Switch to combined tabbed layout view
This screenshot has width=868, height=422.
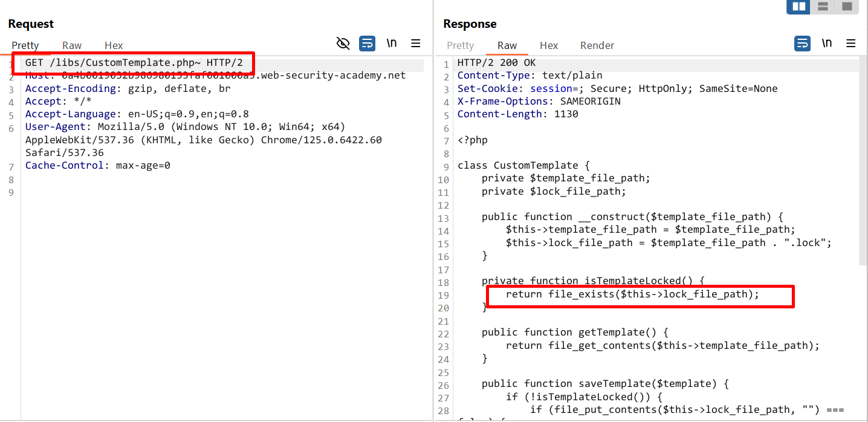847,7
